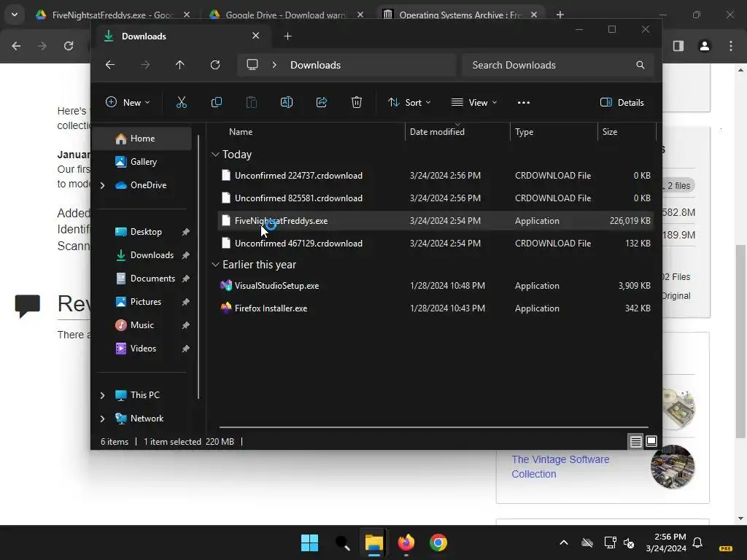Open Chrome three-dot menu
The height and width of the screenshot is (560, 747).
[731, 46]
